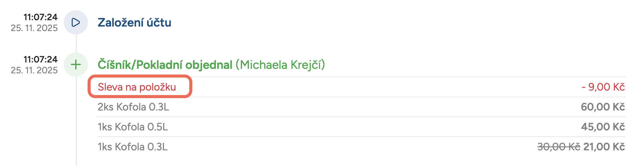Open the Založení účtu event heading
This screenshot has width=644, height=166.
coord(134,23)
